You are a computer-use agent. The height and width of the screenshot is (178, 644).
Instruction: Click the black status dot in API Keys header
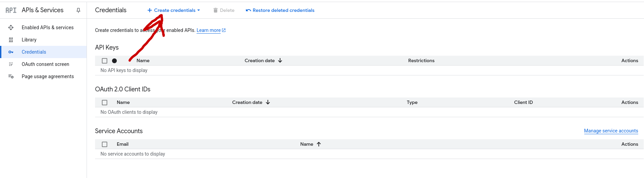114,61
